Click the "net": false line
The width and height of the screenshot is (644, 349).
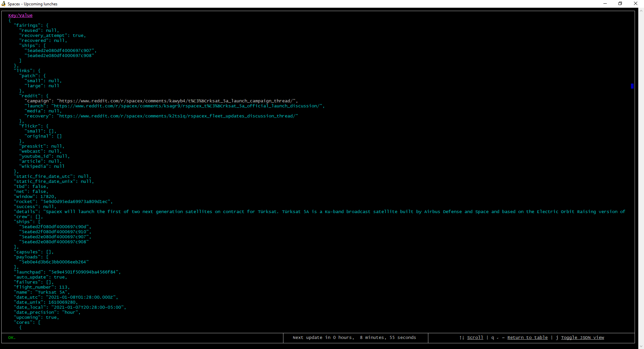pyautogui.click(x=31, y=192)
